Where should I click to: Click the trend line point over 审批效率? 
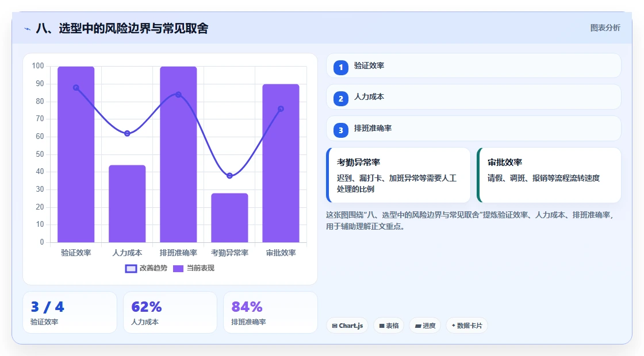coord(281,109)
